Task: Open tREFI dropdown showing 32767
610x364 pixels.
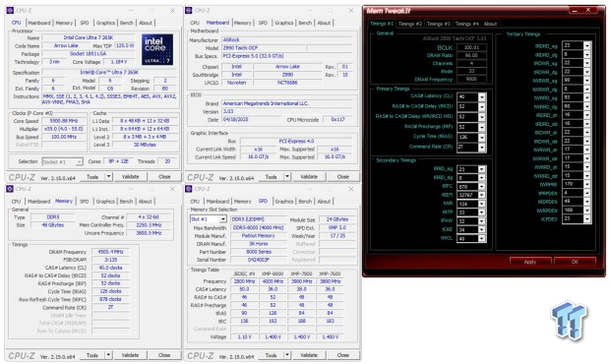Action: coord(482,195)
